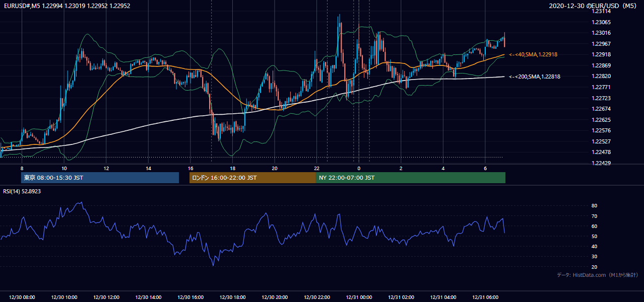Select the Tokyo 08:00-15:30 JST session bar
The image size is (644, 302).
coord(100,178)
